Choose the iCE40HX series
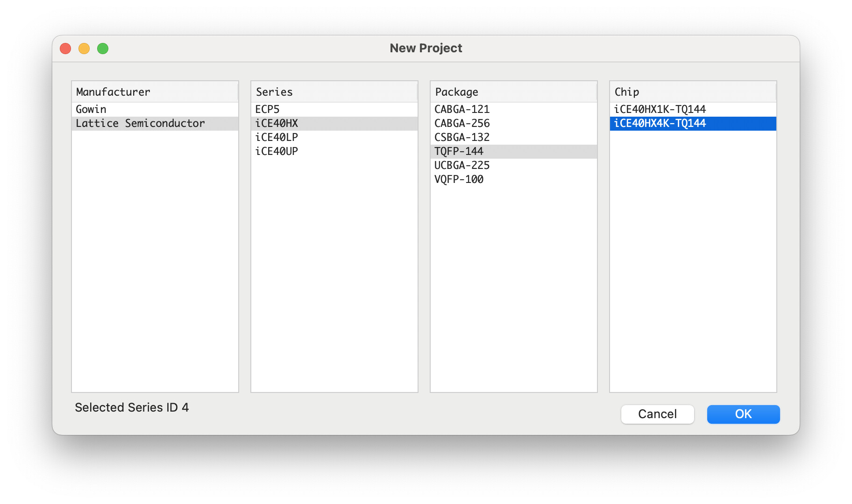This screenshot has height=504, width=852. 334,123
